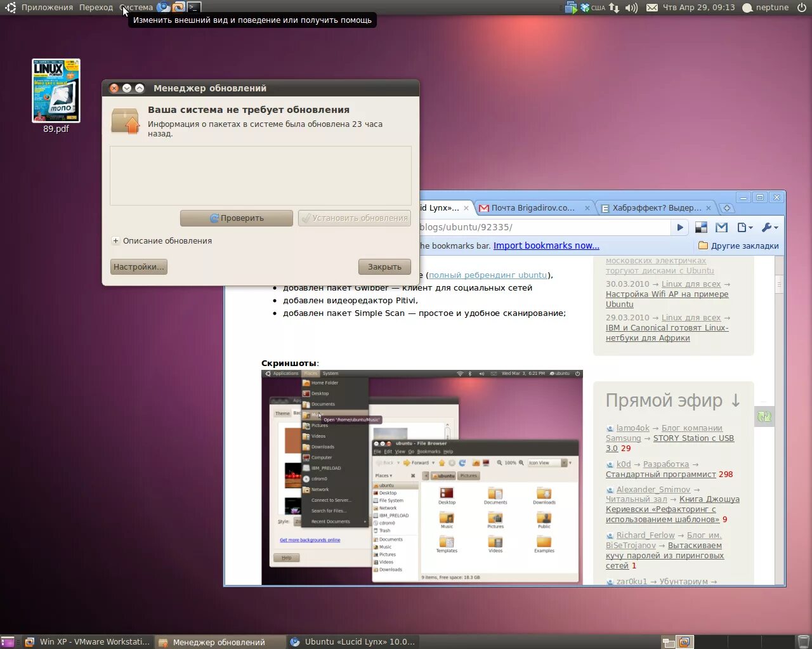Click the green refresh icon beside Прямой эфир

[x=764, y=417]
